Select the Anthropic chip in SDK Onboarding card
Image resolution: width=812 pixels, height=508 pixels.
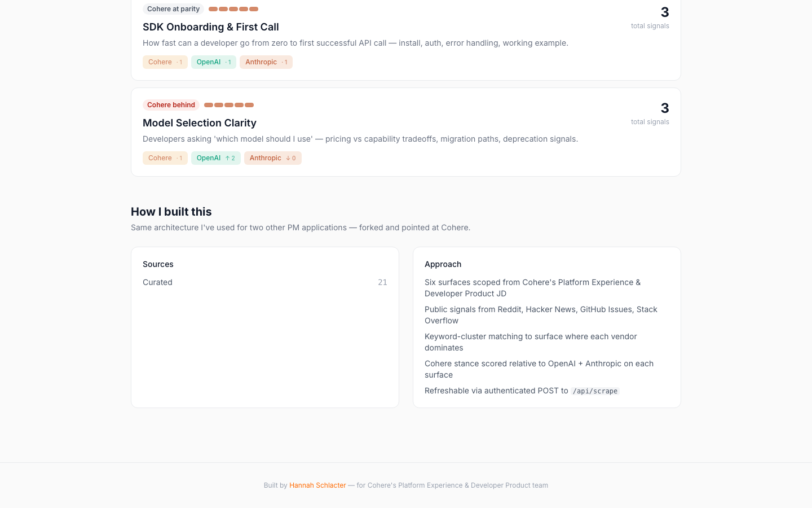[x=266, y=62]
